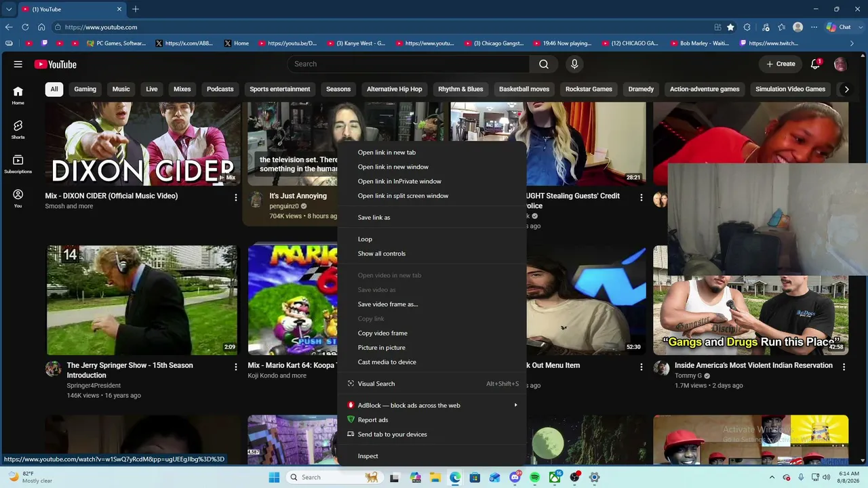Image resolution: width=868 pixels, height=488 pixels.
Task: Click the browser home button
Action: click(41, 27)
